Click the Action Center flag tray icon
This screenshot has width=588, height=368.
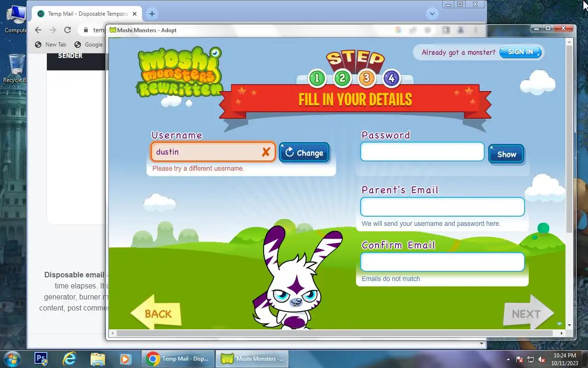520,359
